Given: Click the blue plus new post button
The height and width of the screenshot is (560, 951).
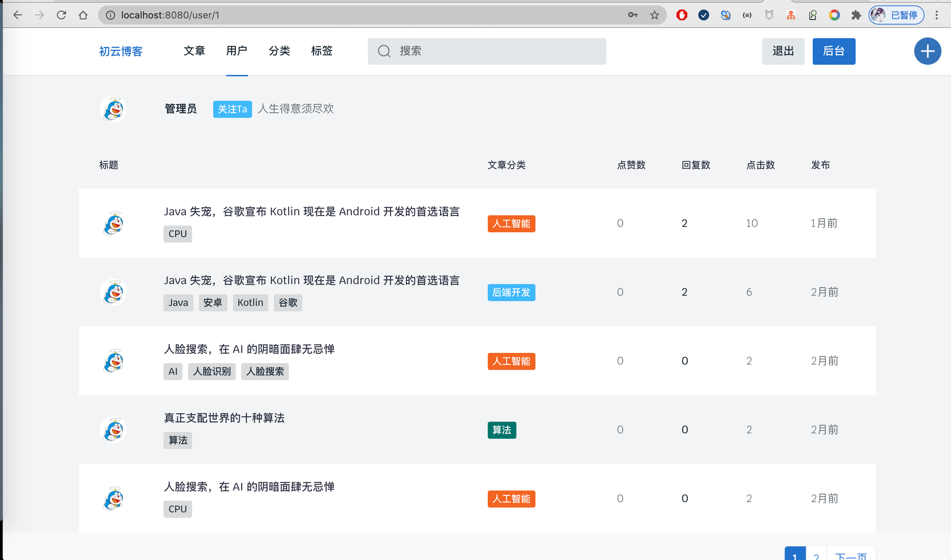Looking at the screenshot, I should point(927,51).
